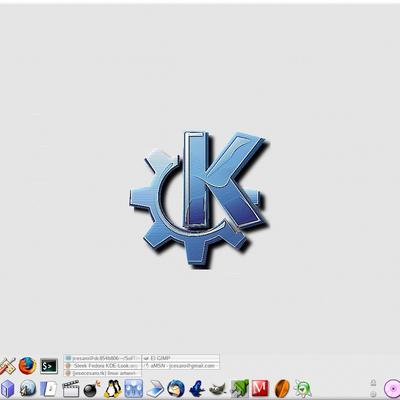
Task: Click the small lock icon in the panel
Action: point(373,382)
